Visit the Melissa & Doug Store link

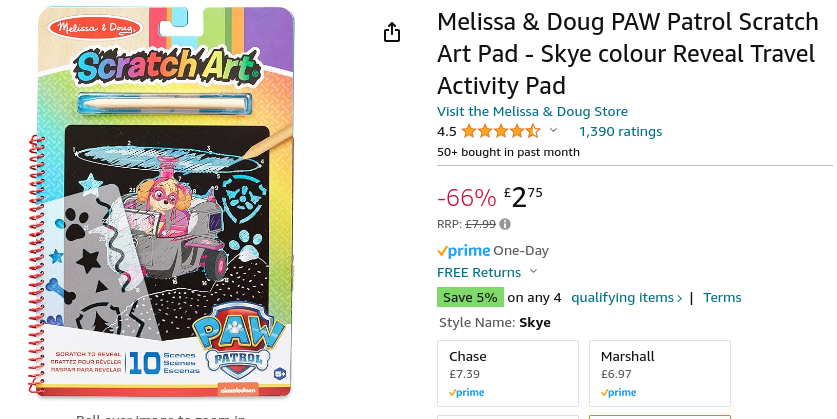pyautogui.click(x=532, y=111)
